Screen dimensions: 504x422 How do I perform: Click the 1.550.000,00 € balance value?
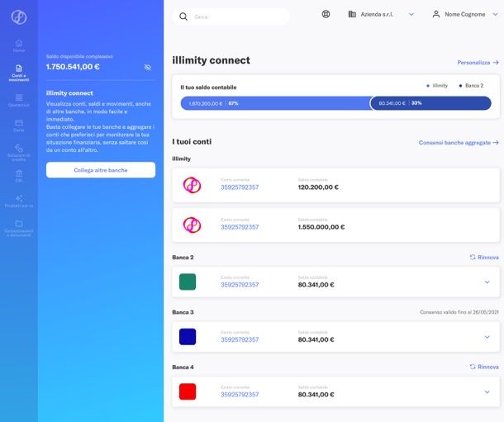click(x=321, y=227)
